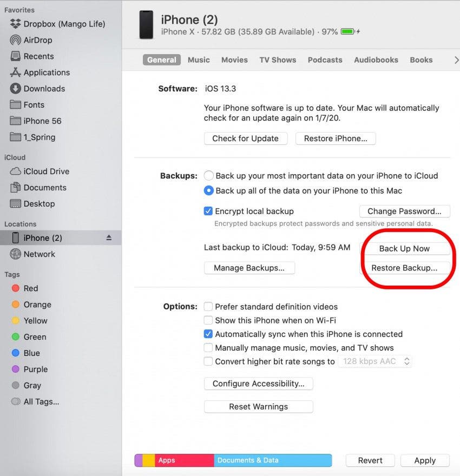
Task: Enable Prefer standard definition videos
Action: (x=208, y=307)
